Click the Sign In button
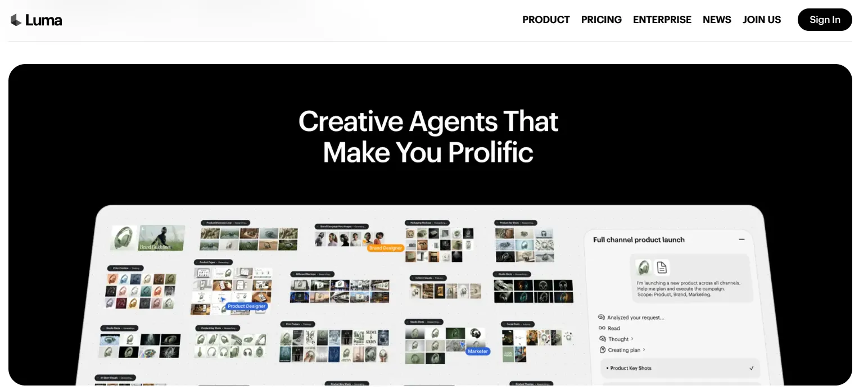This screenshot has height=390, width=868. 825,20
